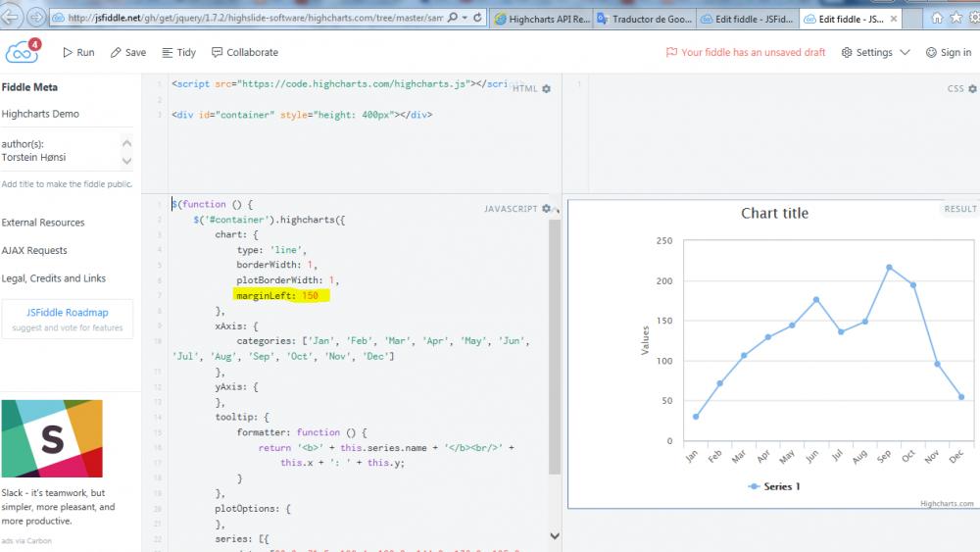The width and height of the screenshot is (980, 552).
Task: Go forward in the browser
Action: point(36,18)
